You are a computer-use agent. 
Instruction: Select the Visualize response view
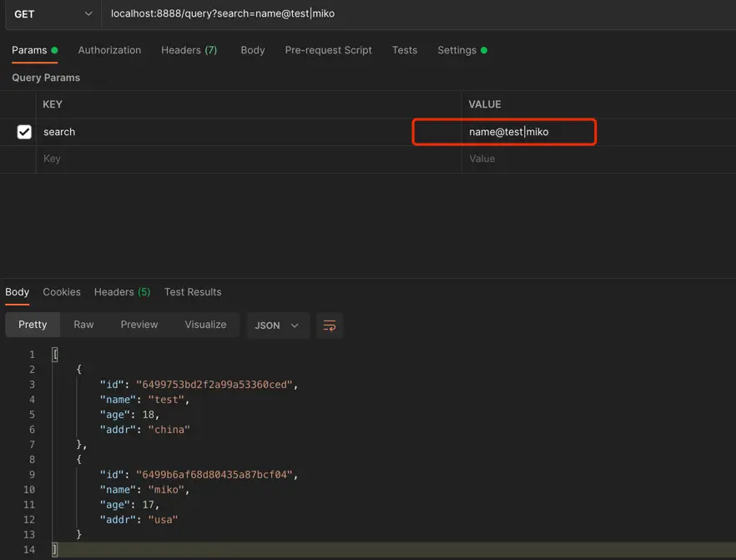tap(205, 325)
